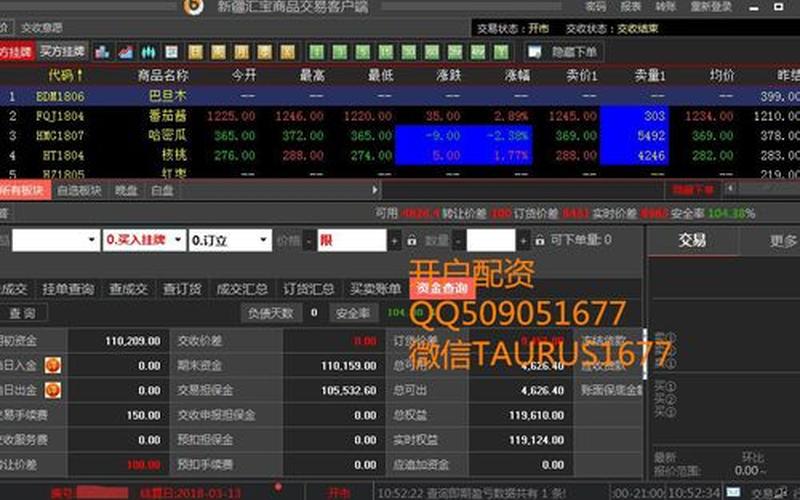800x500 pixels.
Task: Click the orange app logo in title bar
Action: (193, 7)
